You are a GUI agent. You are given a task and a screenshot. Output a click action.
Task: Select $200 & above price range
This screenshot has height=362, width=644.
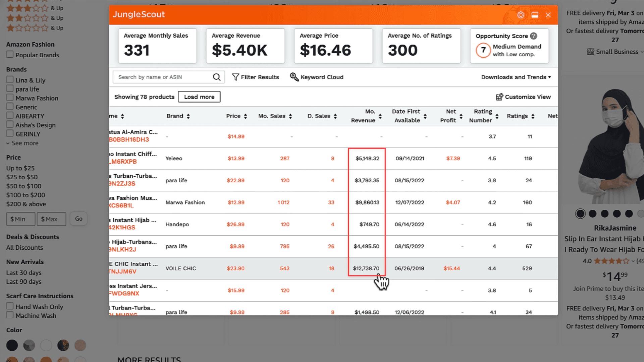click(x=26, y=204)
